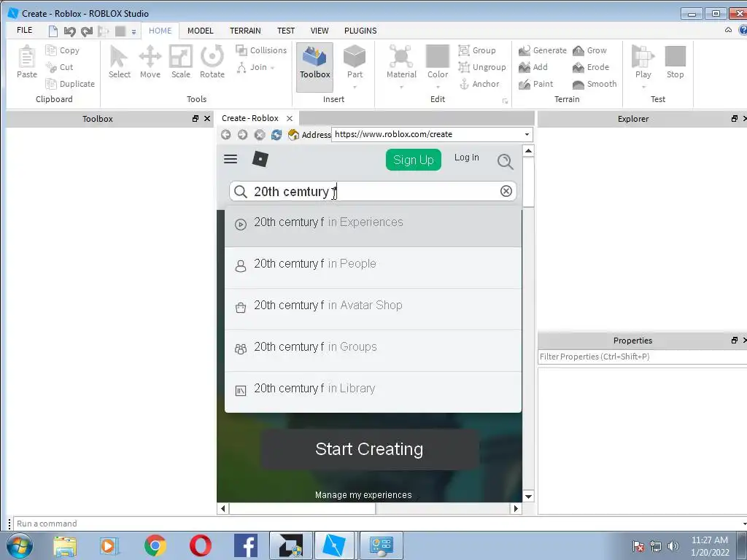This screenshot has width=747, height=560.
Task: Switch to the HOME ribbon tab
Action: (160, 31)
